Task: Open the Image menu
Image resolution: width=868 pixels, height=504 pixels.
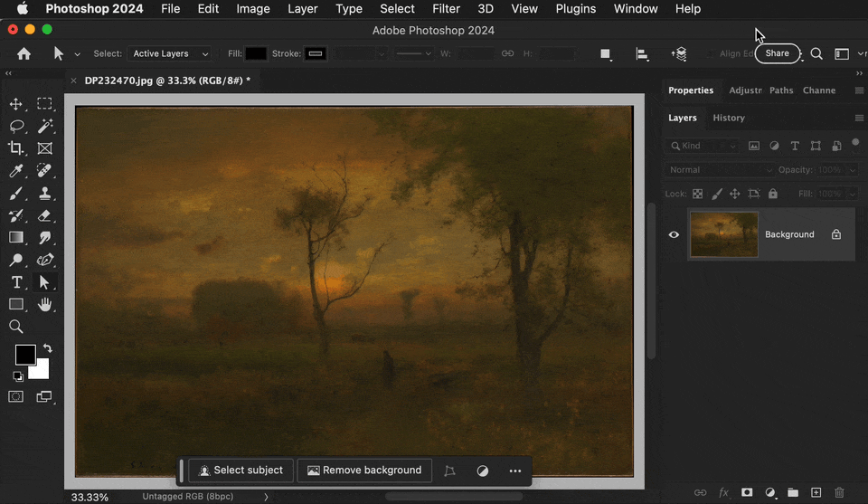Action: point(253,9)
